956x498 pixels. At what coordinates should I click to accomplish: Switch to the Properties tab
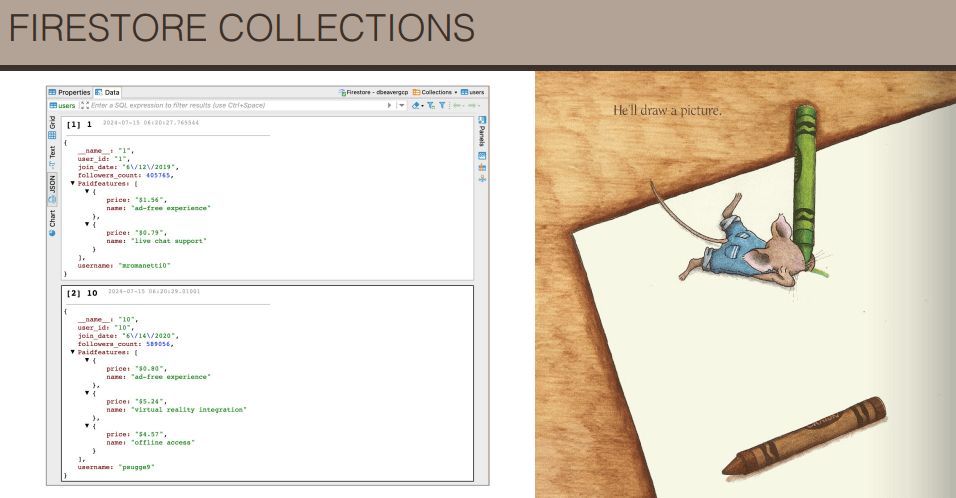click(x=70, y=93)
